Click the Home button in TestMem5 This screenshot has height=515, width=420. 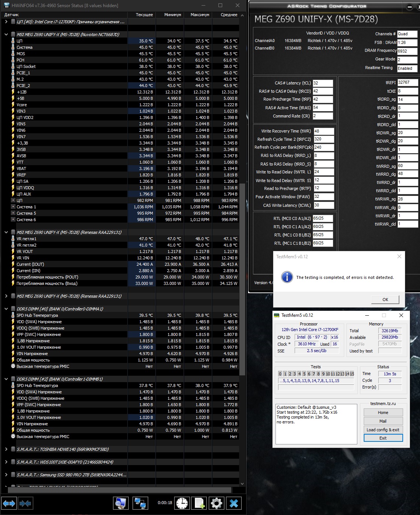(383, 413)
